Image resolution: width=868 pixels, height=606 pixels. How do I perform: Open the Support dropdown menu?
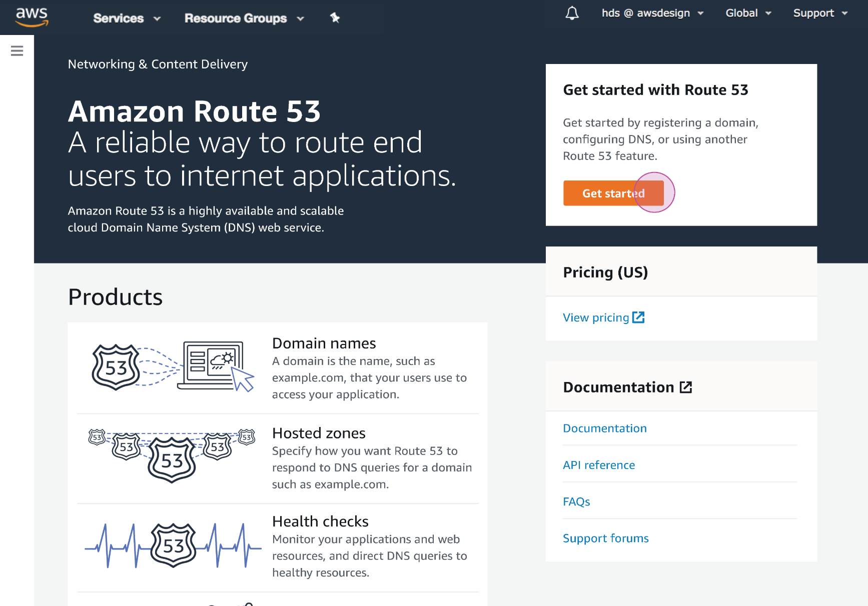point(820,13)
